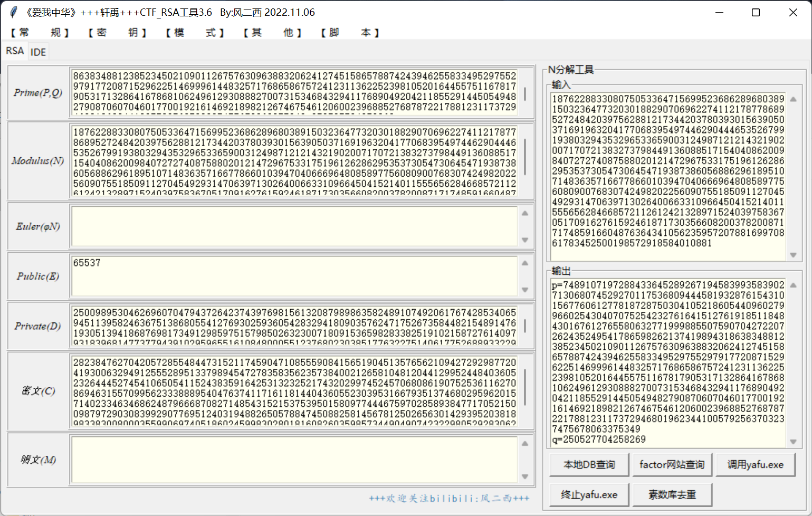Open the 【脚本】 menu
The image size is (812, 516).
pos(350,33)
